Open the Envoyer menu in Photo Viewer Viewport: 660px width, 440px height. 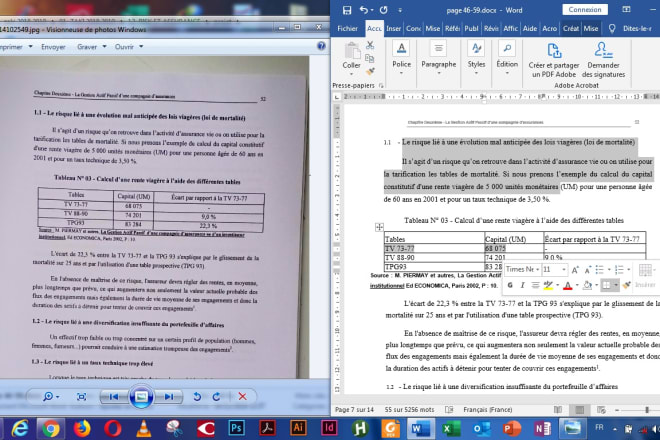pyautogui.click(x=53, y=47)
